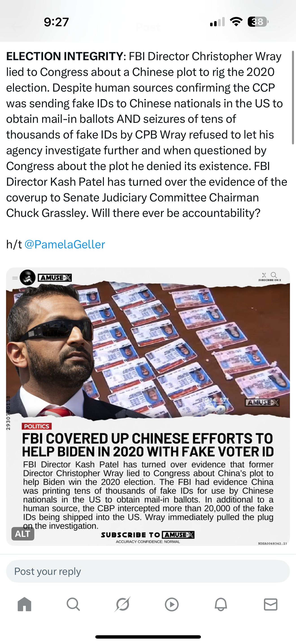Open the Home tab in bottom bar
The image size is (296, 644).
[x=24, y=604]
